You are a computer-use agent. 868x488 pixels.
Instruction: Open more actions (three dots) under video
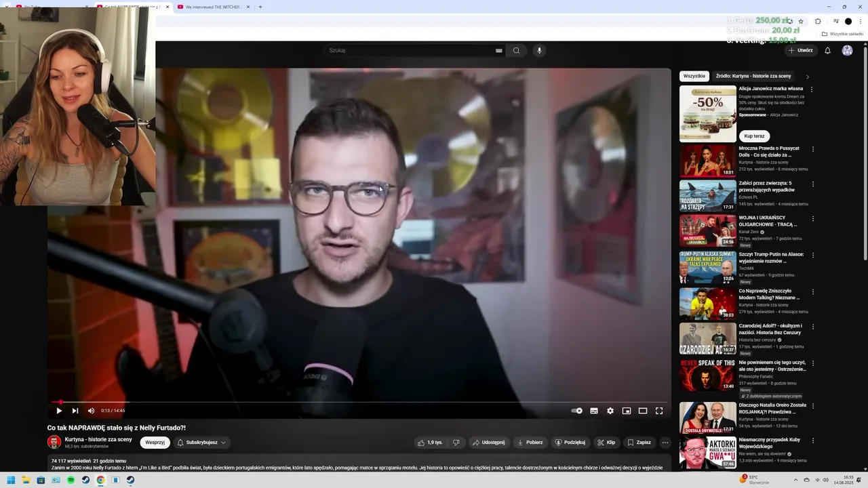(x=665, y=443)
